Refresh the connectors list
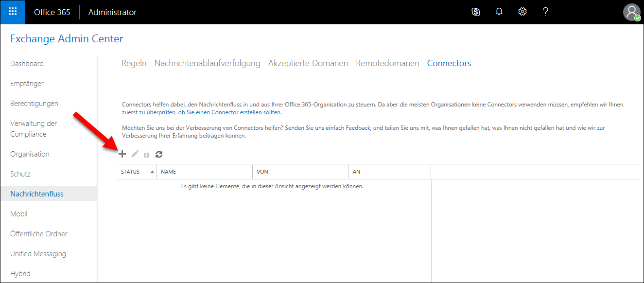The width and height of the screenshot is (644, 283). click(x=159, y=154)
